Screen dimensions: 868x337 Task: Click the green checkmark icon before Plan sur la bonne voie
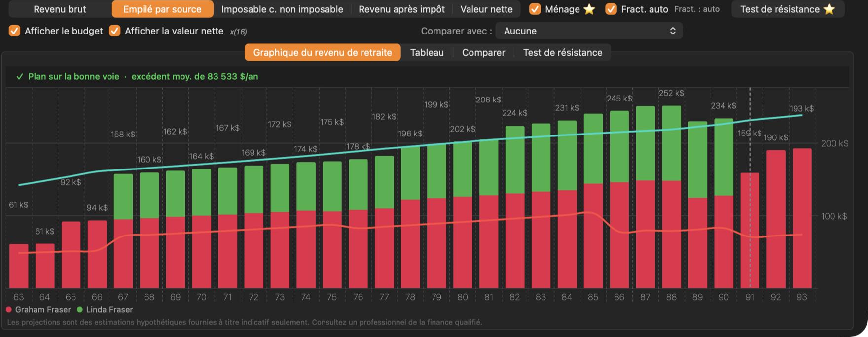tap(20, 76)
